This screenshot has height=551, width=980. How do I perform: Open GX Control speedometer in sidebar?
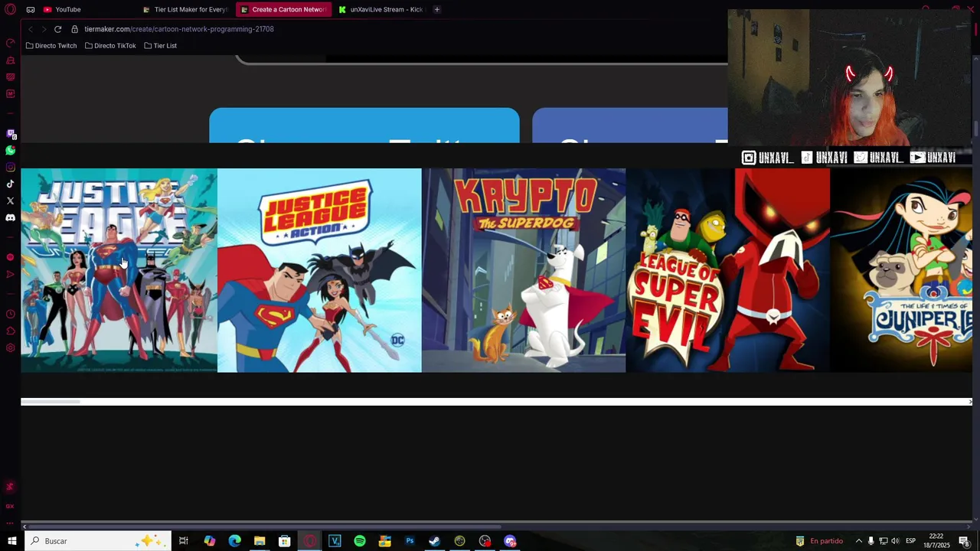click(10, 44)
